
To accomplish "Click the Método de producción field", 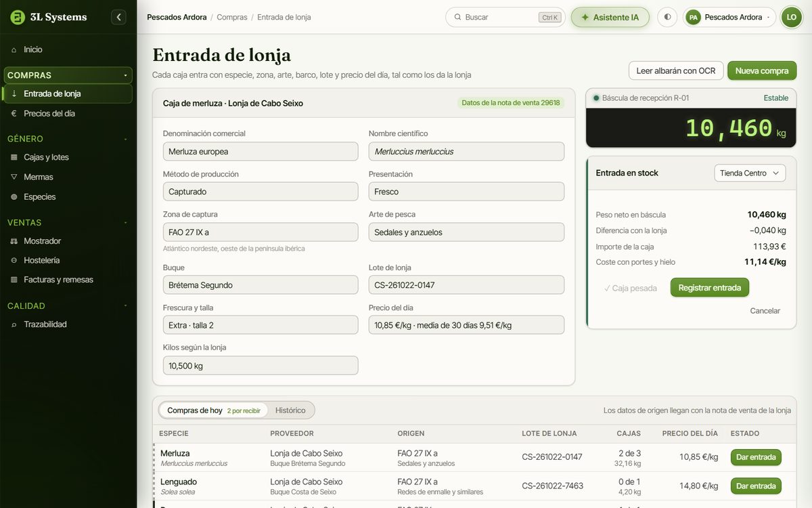I will click(x=261, y=192).
